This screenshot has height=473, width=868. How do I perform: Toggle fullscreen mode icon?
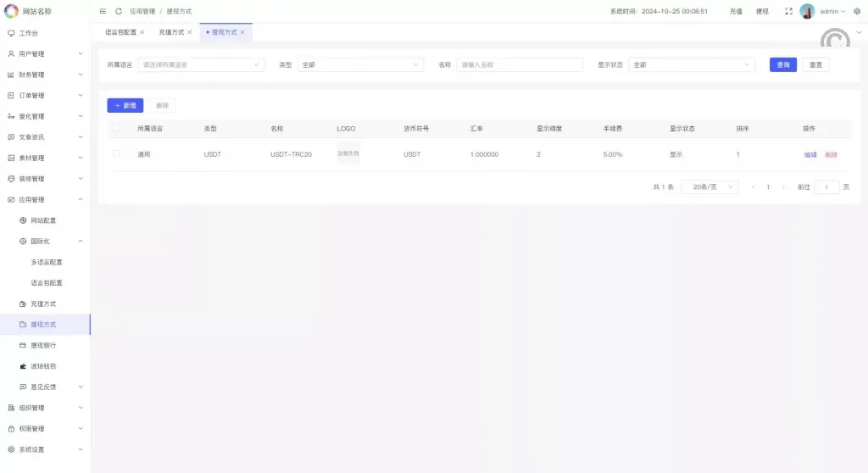(789, 11)
